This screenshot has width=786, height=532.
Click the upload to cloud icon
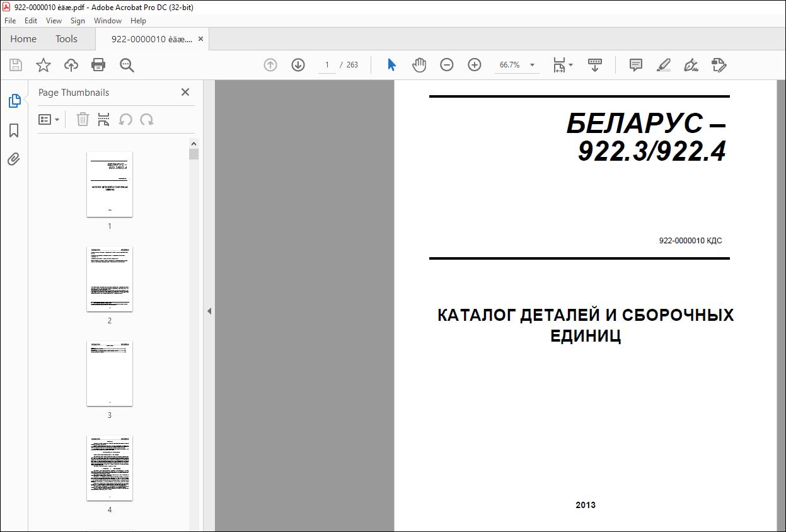click(71, 65)
